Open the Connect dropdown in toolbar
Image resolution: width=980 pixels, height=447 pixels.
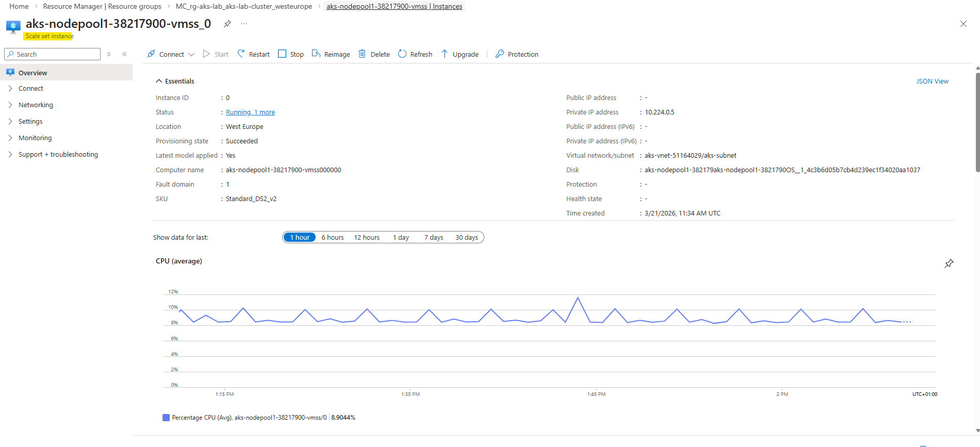(x=171, y=54)
